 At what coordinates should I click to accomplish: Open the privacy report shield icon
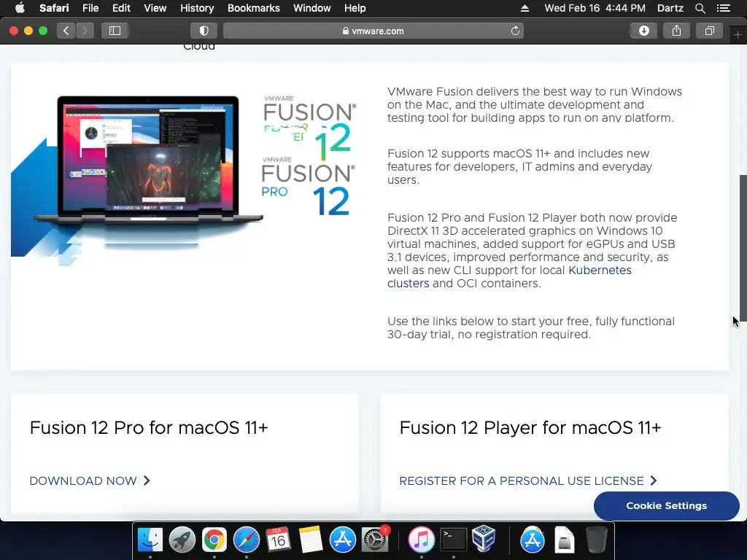(204, 31)
